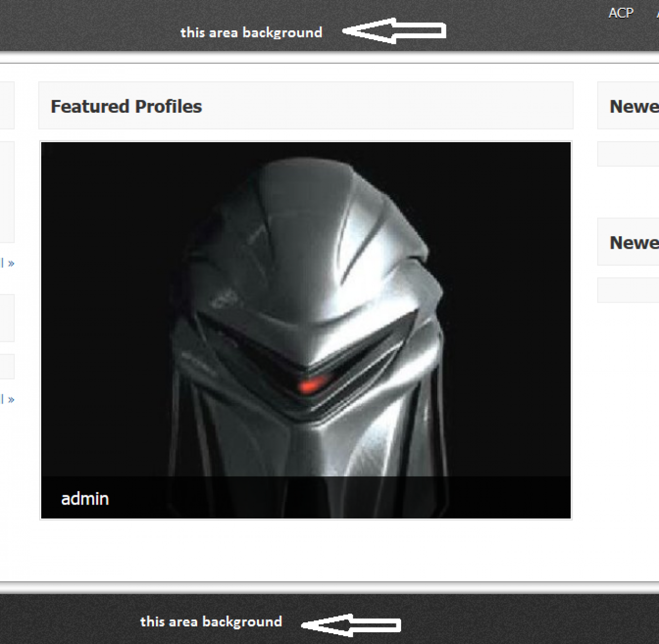Select the "Featured Profiles" heading text
659x644 pixels.
point(126,106)
